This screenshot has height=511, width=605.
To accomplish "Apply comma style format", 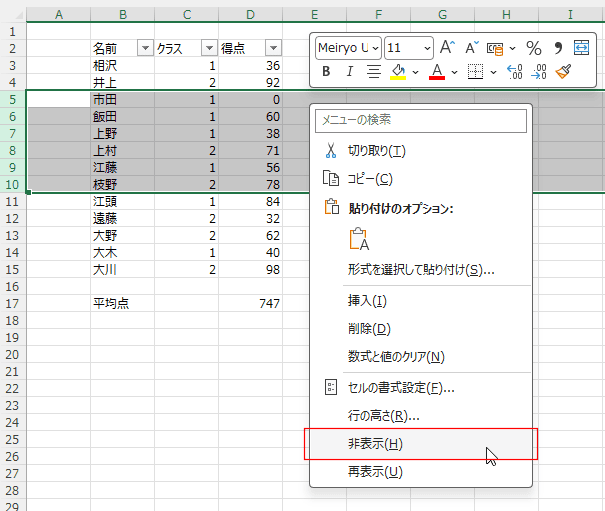I will pyautogui.click(x=558, y=48).
